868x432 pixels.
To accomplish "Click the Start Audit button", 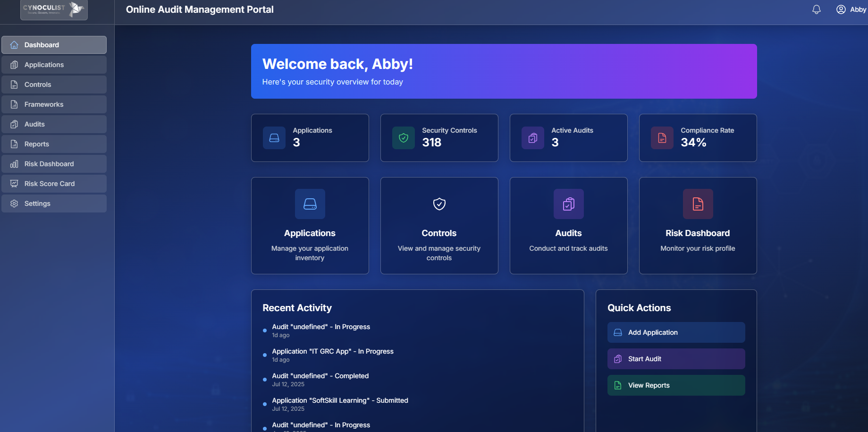I will pyautogui.click(x=675, y=359).
